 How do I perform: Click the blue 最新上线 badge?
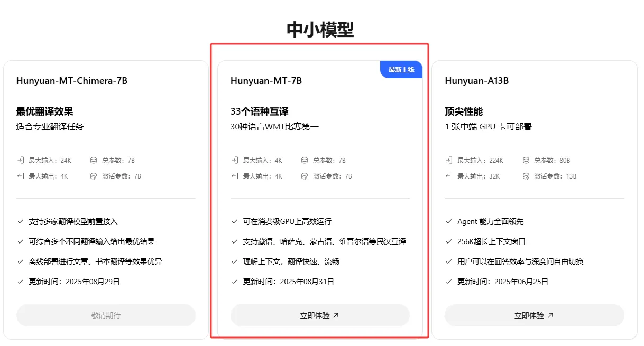(401, 69)
